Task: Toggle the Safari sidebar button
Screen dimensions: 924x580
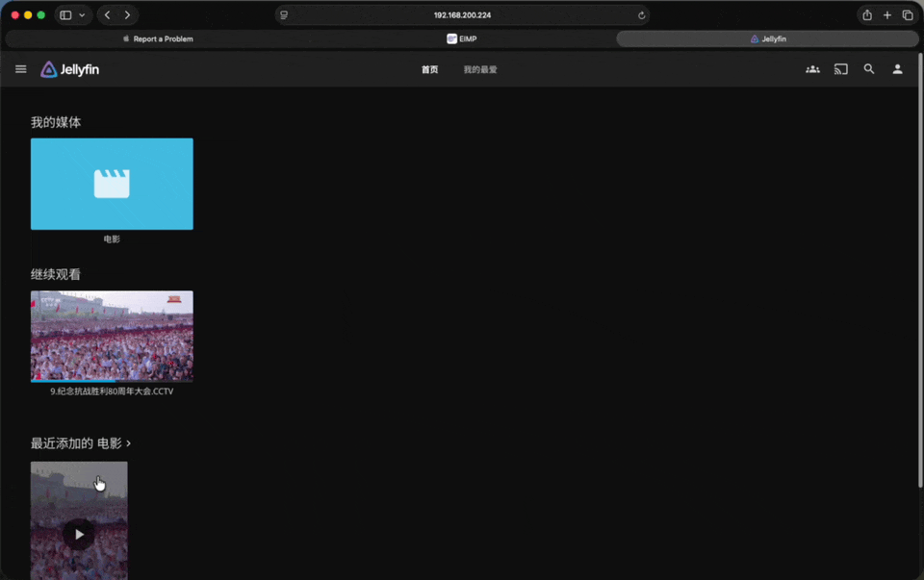Action: pyautogui.click(x=65, y=15)
